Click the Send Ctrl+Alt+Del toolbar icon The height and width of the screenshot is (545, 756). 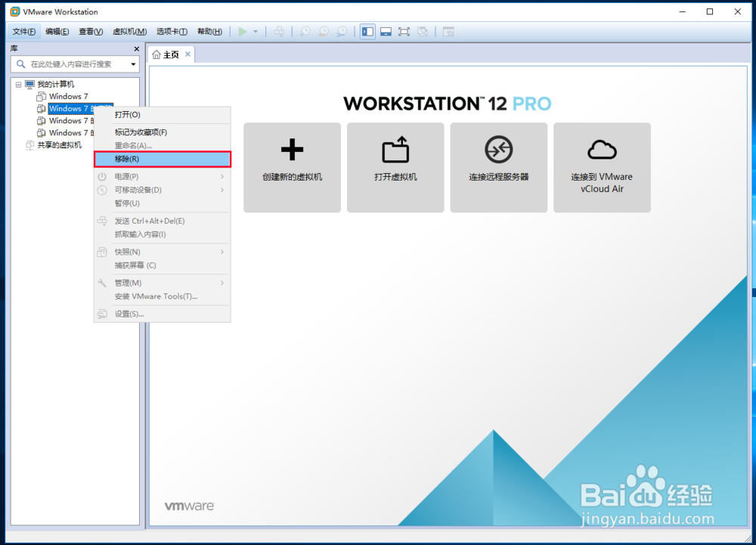tap(279, 32)
